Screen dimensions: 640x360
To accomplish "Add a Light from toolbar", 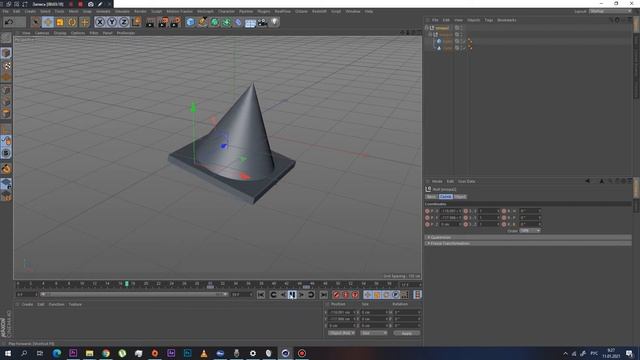I will pyautogui.click(x=275, y=22).
